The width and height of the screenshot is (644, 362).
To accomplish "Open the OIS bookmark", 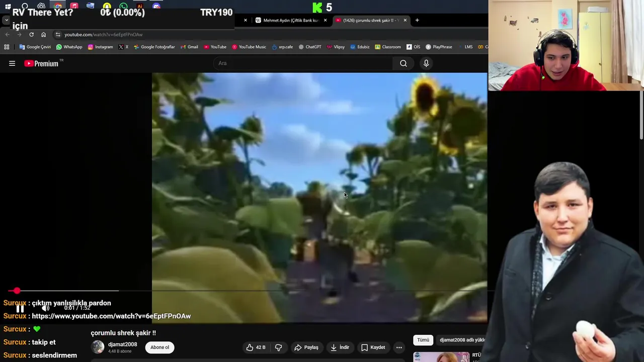I will coord(414,47).
